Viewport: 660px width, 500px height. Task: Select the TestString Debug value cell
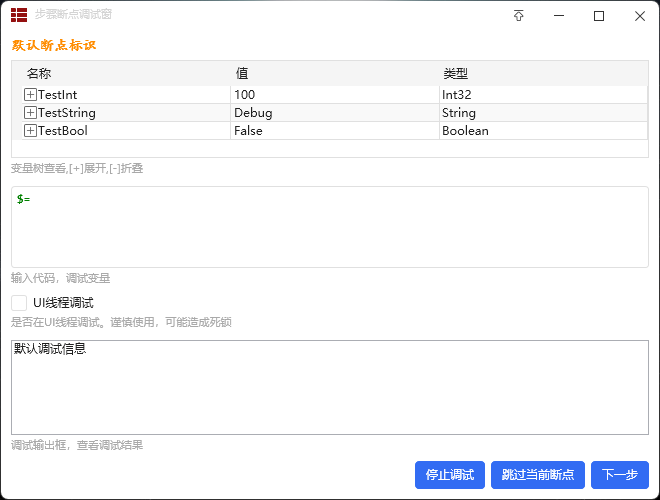tap(335, 113)
